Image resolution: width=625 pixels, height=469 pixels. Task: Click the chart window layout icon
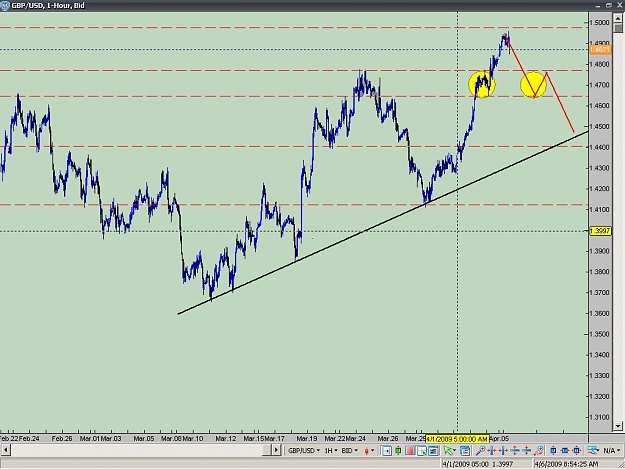pyautogui.click(x=433, y=451)
